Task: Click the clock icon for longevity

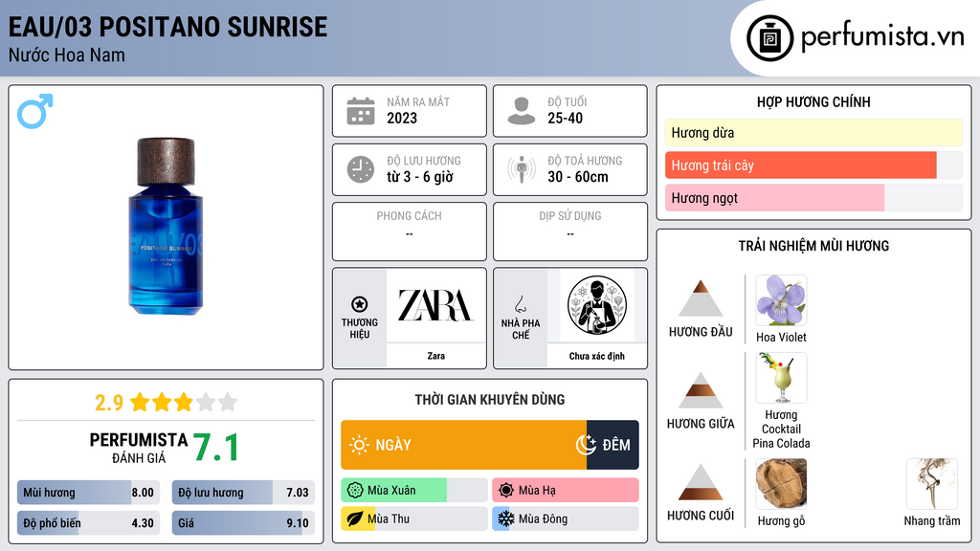Action: tap(361, 169)
